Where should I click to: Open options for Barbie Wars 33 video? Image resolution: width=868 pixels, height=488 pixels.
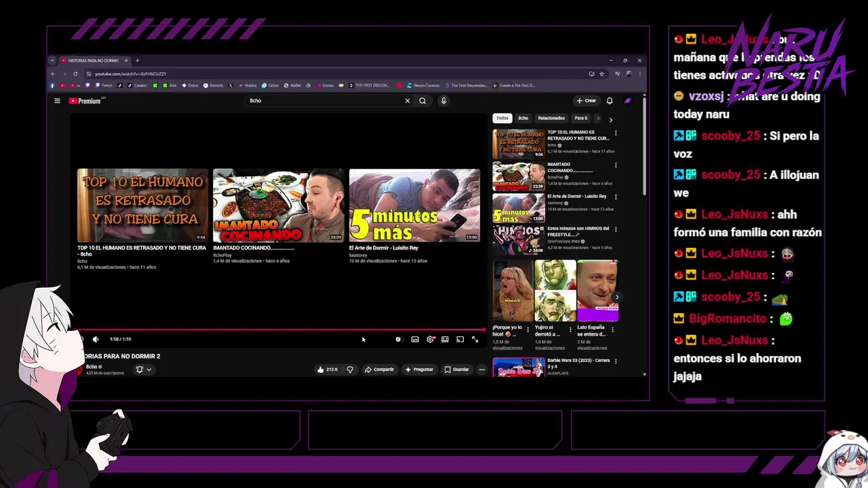click(616, 361)
